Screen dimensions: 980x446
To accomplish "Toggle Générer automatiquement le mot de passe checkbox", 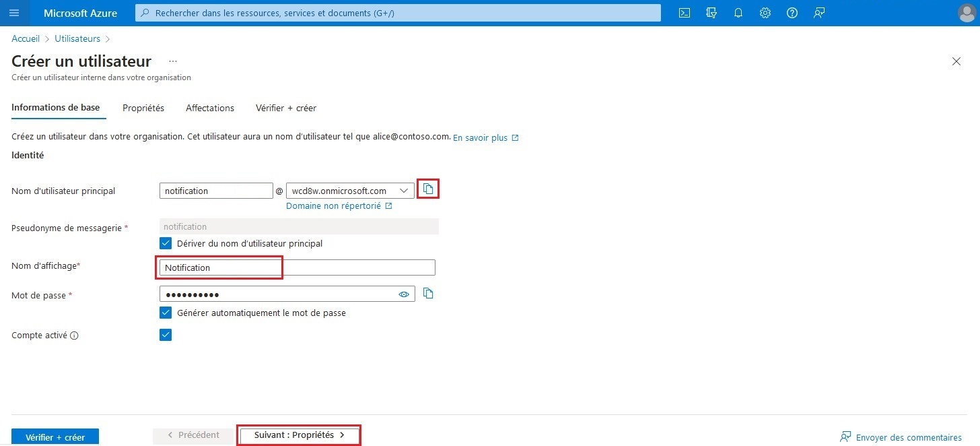I will click(166, 313).
